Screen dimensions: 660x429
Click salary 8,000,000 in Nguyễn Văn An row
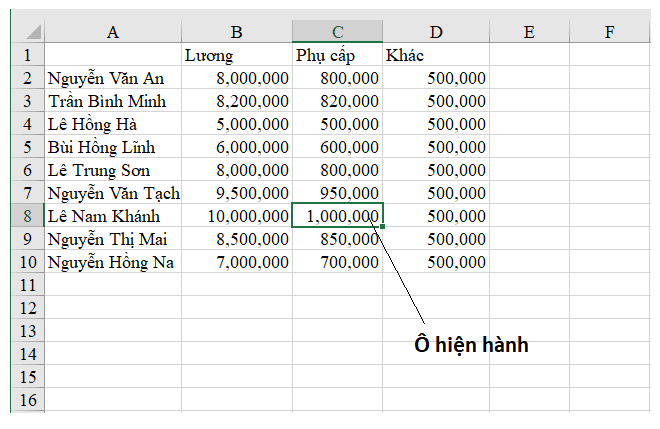(237, 78)
